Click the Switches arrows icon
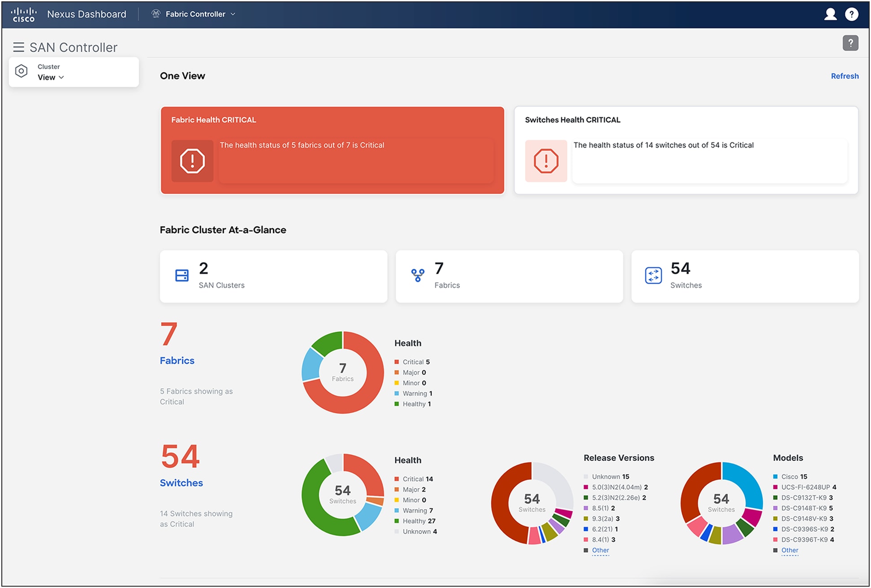Viewport: 871px width, 588px height. coord(653,275)
